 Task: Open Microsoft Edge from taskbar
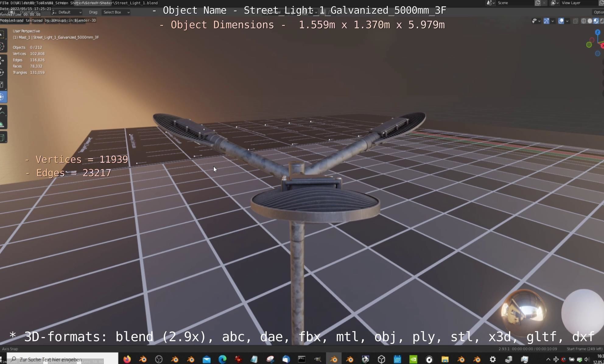[223, 359]
